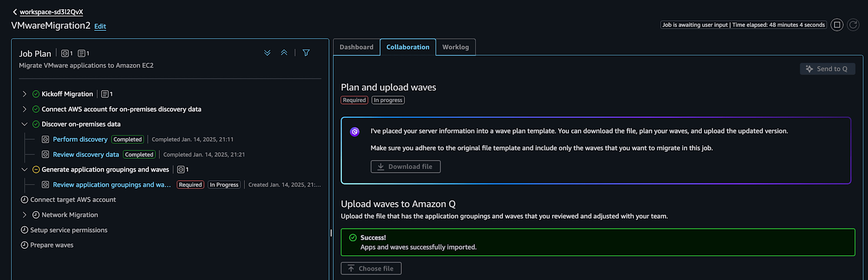Switch to the Collaboration tab

(x=408, y=47)
